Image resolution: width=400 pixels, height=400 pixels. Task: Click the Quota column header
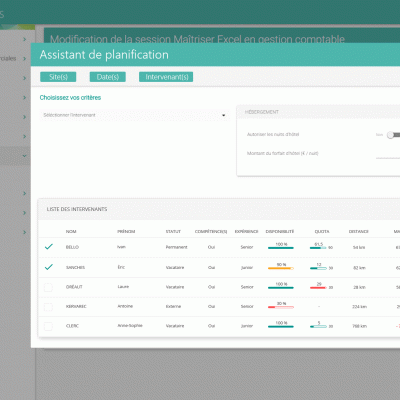pyautogui.click(x=322, y=231)
